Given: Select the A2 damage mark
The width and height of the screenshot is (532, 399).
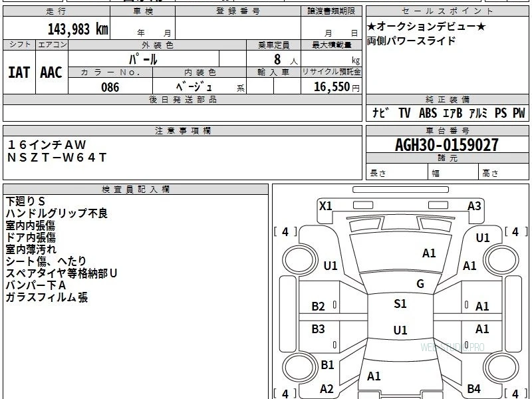Looking at the screenshot, I should click(327, 389).
